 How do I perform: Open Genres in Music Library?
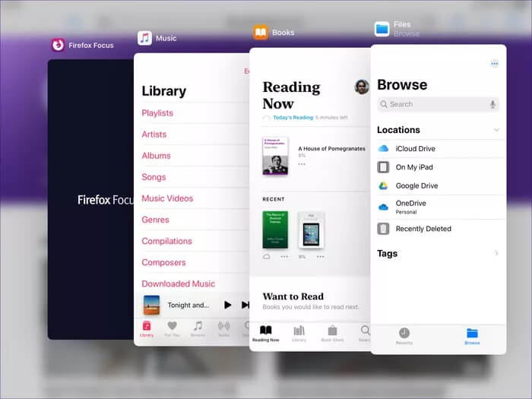click(x=155, y=220)
